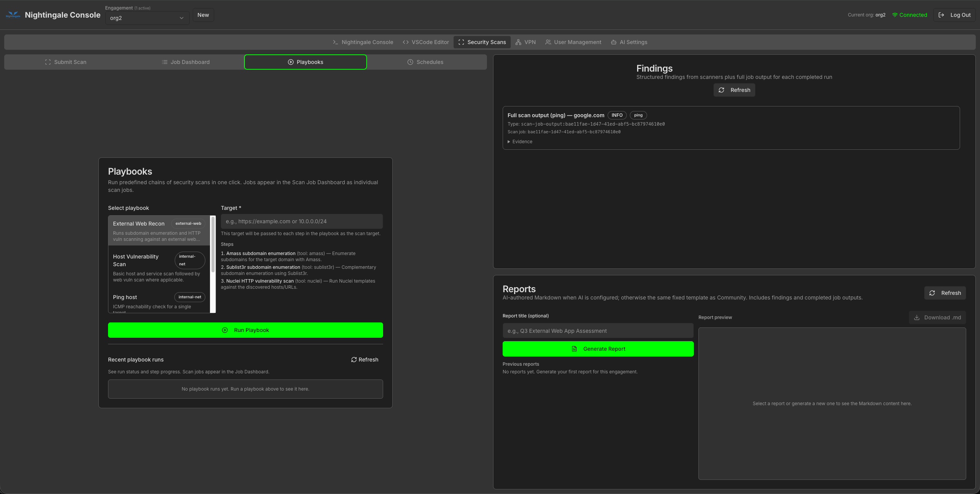Select the Playbooks sub-tab
Image resolution: width=980 pixels, height=494 pixels.
tap(305, 62)
